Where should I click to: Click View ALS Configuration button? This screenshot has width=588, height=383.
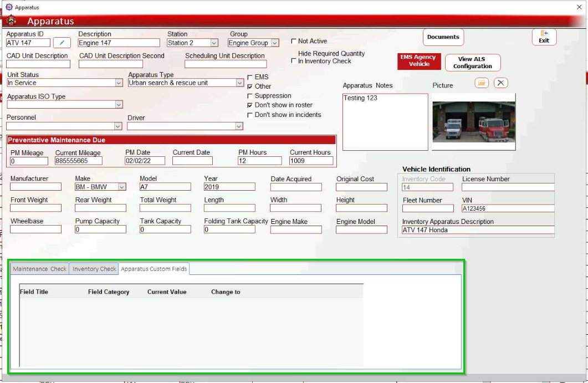472,63
